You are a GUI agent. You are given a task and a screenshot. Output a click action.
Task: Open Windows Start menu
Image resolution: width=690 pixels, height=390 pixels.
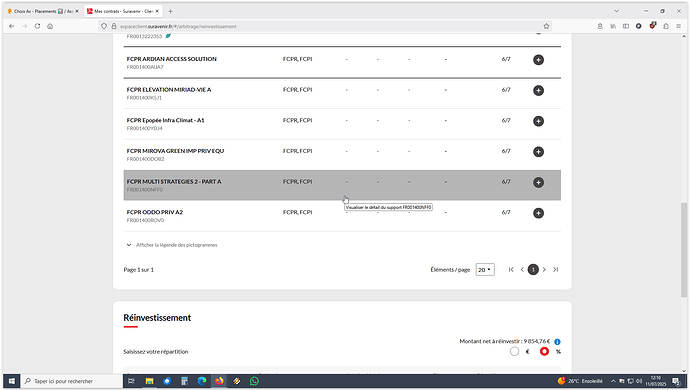11,381
